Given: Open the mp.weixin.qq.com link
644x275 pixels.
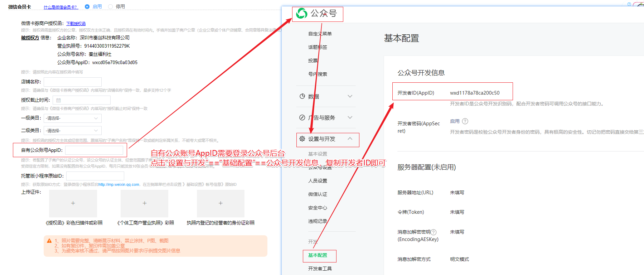Looking at the screenshot, I should click(x=119, y=185).
